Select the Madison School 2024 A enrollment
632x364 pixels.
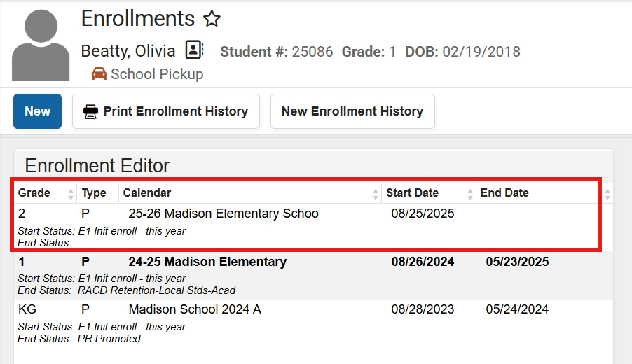[x=195, y=309]
